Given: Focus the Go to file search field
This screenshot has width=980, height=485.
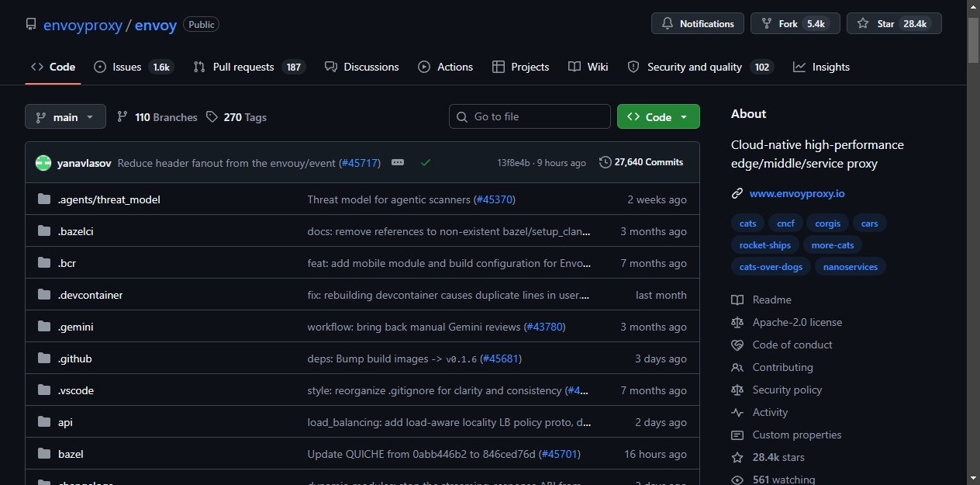Looking at the screenshot, I should pos(530,116).
